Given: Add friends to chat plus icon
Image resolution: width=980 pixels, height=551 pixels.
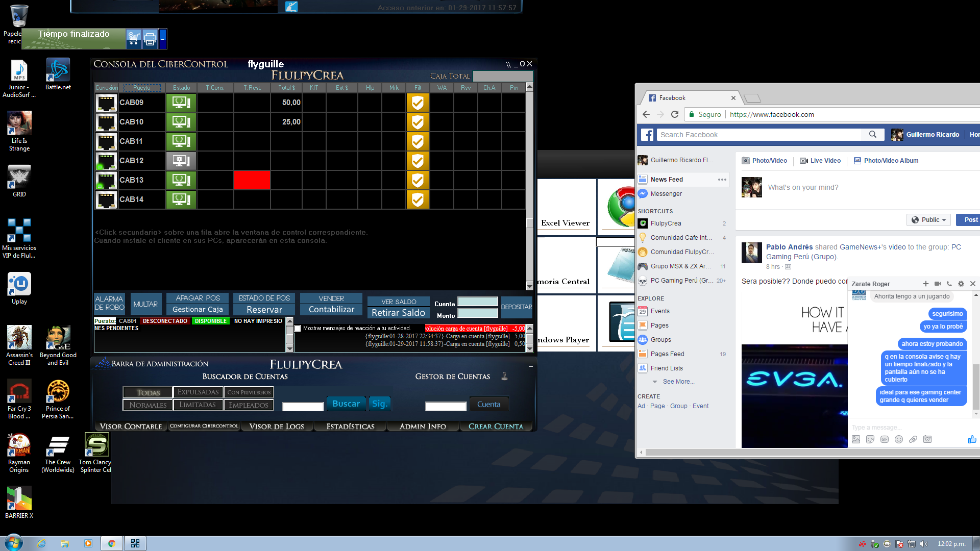Looking at the screenshot, I should [x=925, y=284].
